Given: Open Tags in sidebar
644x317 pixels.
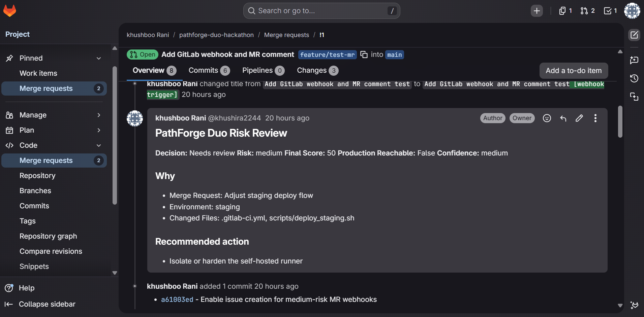Looking at the screenshot, I should 54,221.
